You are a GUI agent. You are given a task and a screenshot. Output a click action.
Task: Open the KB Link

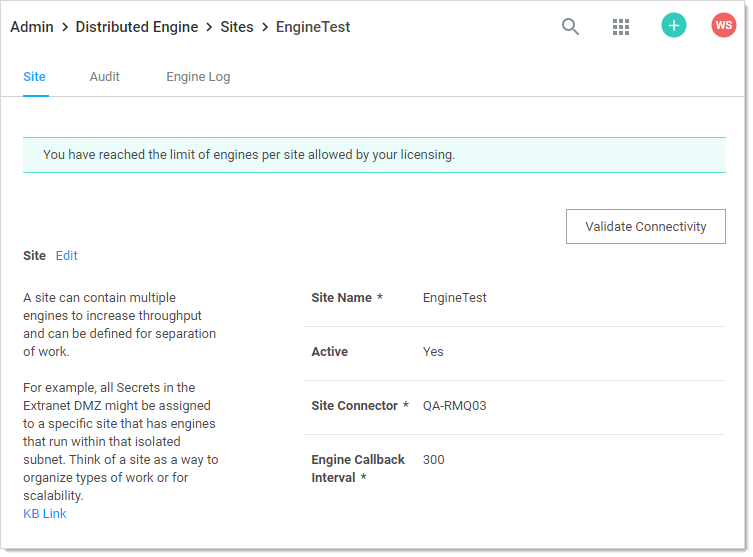point(45,514)
